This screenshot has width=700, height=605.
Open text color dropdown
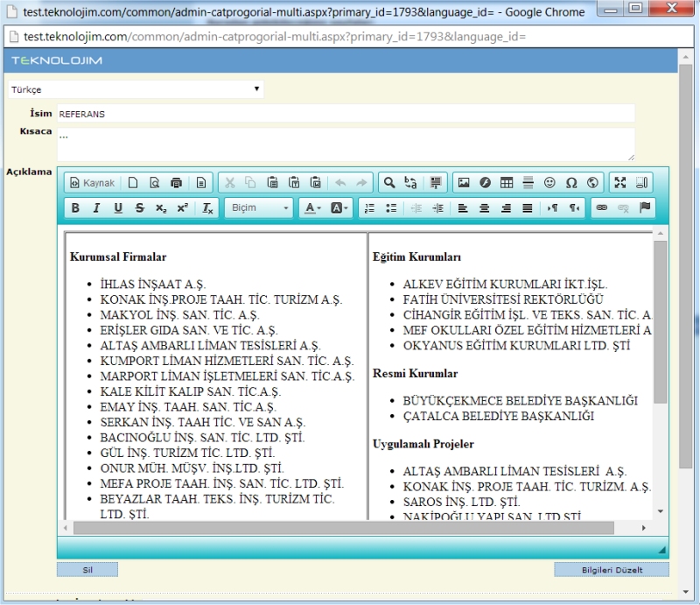(312, 208)
